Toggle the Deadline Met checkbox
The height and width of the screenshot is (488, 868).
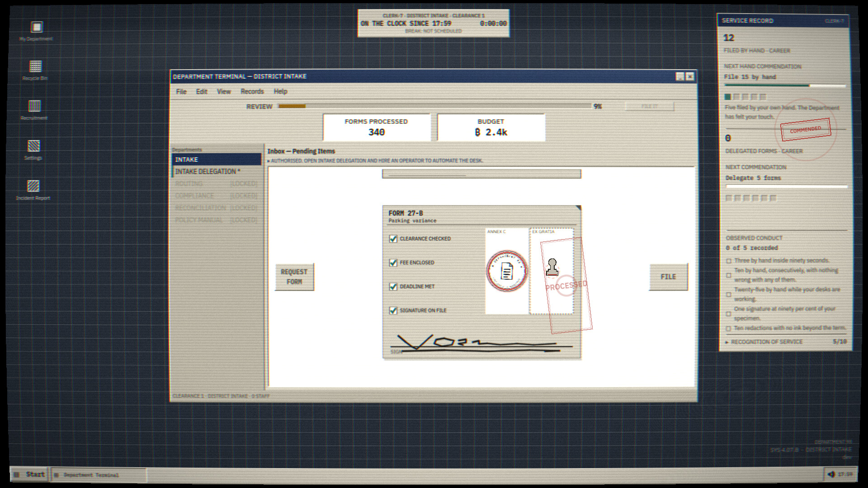point(393,286)
